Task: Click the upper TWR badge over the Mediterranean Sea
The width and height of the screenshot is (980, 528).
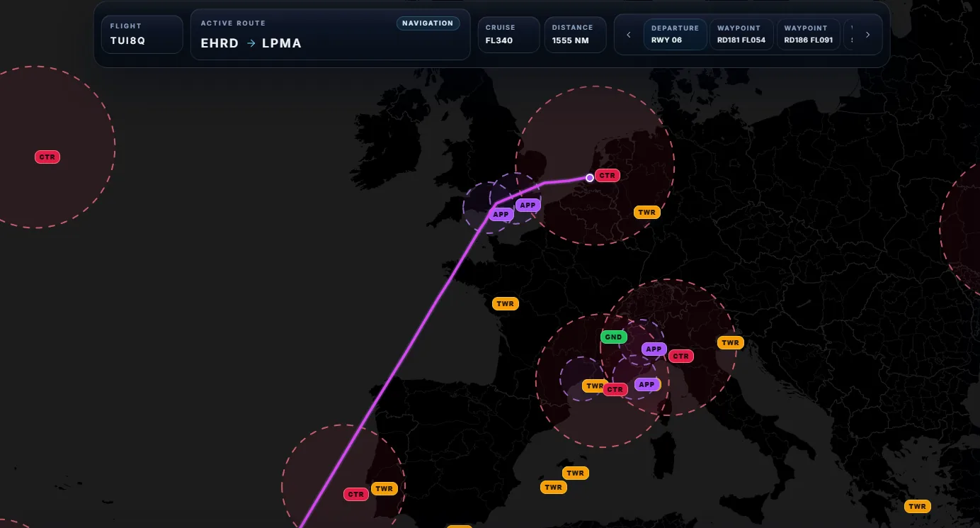Action: pos(575,473)
